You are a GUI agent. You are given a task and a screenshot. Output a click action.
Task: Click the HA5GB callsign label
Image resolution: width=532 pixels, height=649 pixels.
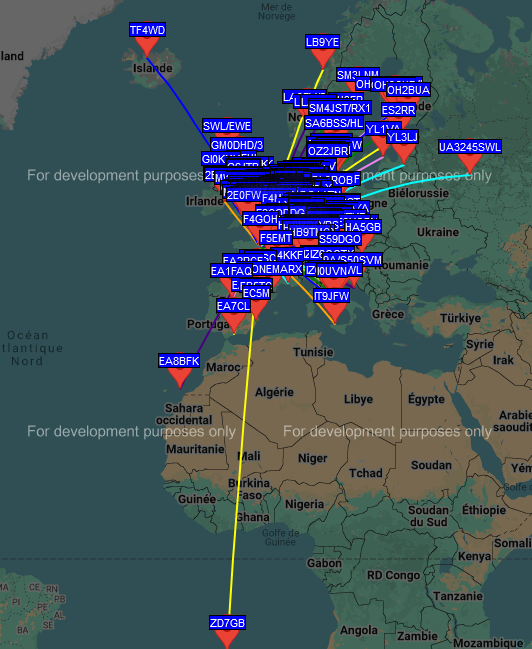[362, 227]
